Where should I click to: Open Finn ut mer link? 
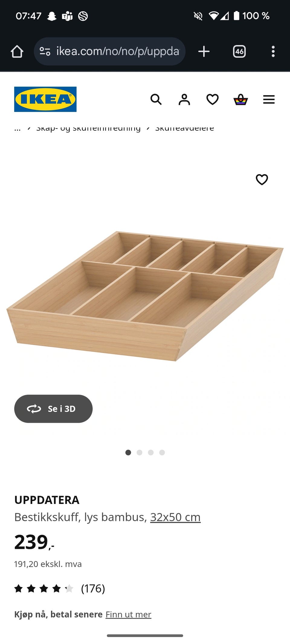(x=128, y=614)
